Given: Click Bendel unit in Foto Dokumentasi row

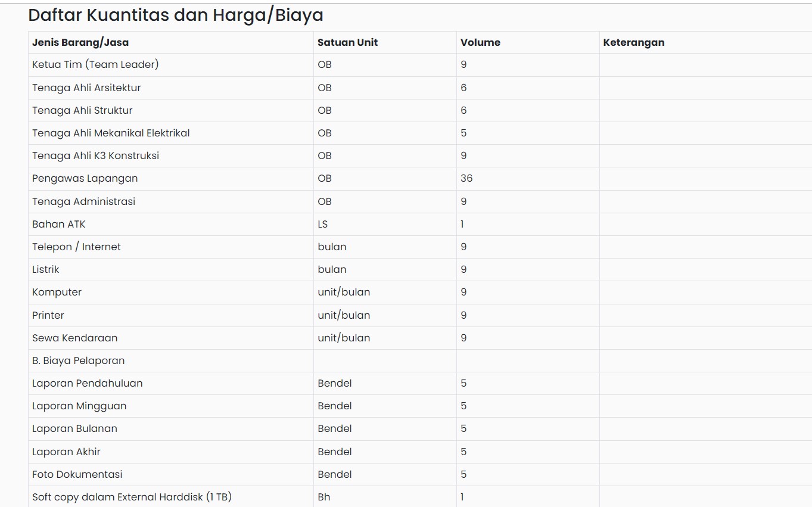Looking at the screenshot, I should click(335, 474).
